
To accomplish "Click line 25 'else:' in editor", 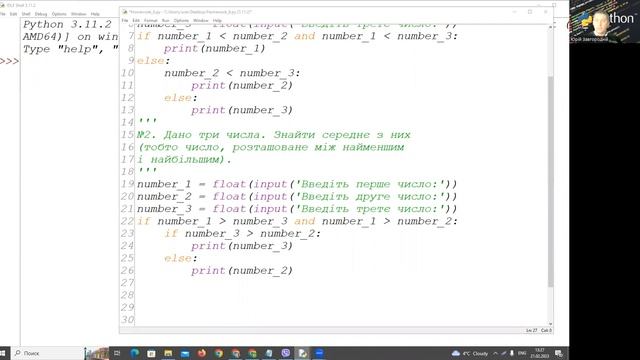I will tap(180, 258).
